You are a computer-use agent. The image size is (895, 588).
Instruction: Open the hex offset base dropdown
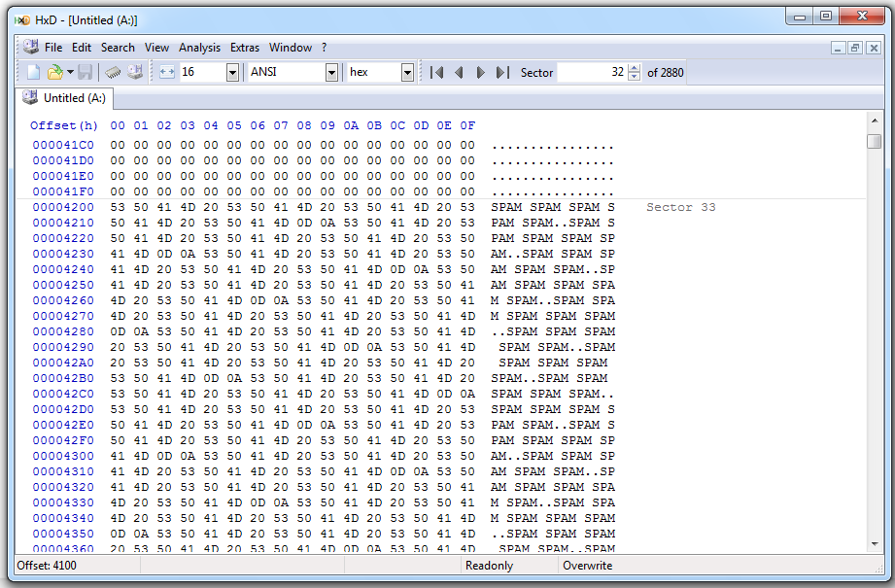point(407,73)
